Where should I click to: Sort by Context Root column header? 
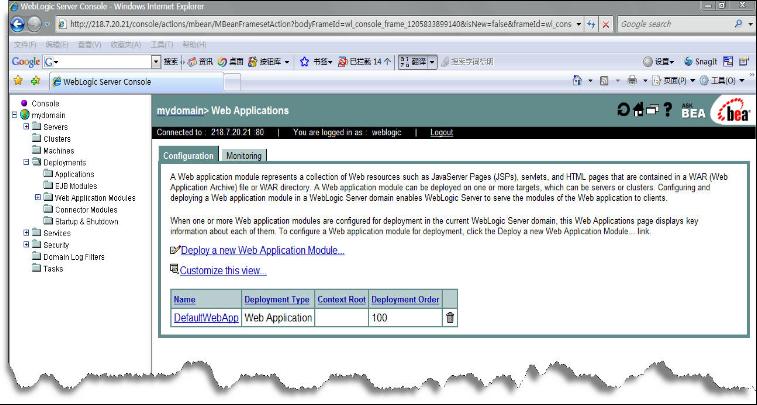point(341,299)
